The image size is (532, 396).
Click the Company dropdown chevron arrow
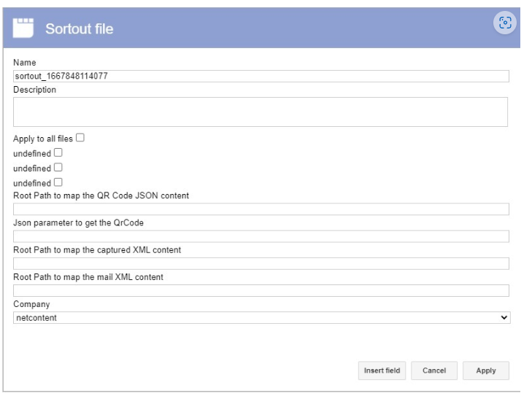pos(504,318)
